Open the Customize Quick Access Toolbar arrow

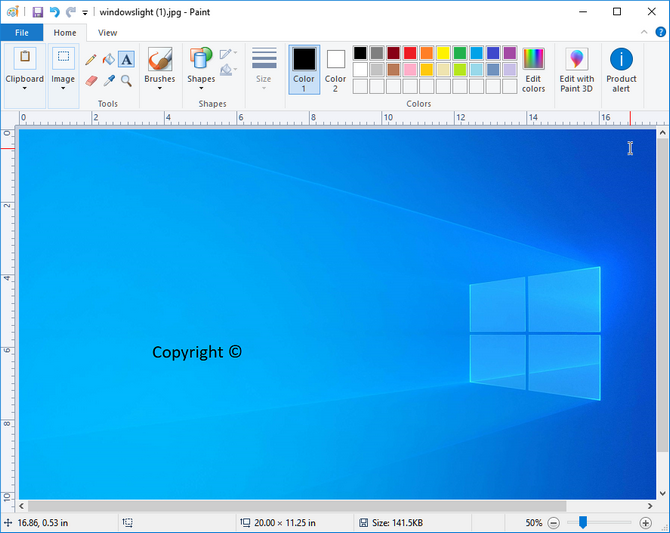[85, 13]
